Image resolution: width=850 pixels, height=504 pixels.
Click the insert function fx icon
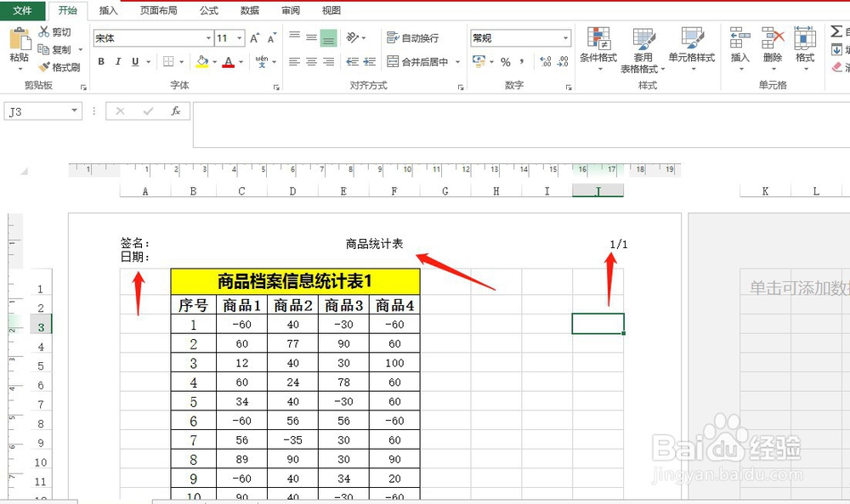pyautogui.click(x=175, y=111)
